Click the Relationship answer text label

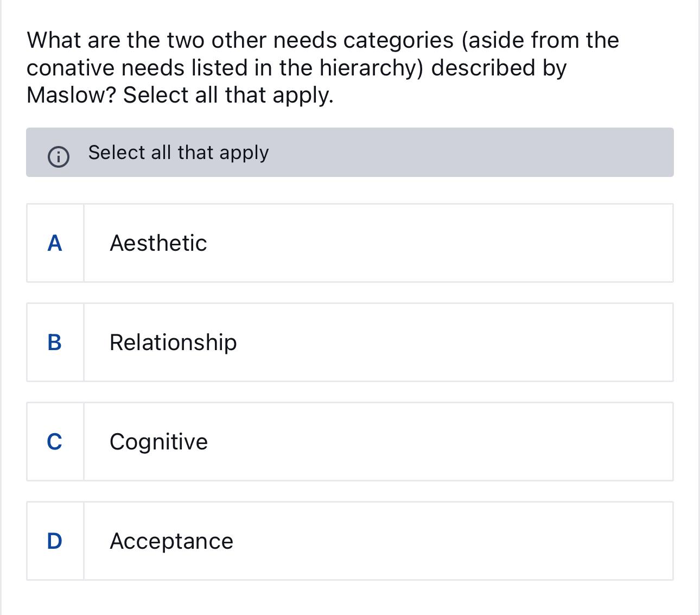[x=173, y=343]
